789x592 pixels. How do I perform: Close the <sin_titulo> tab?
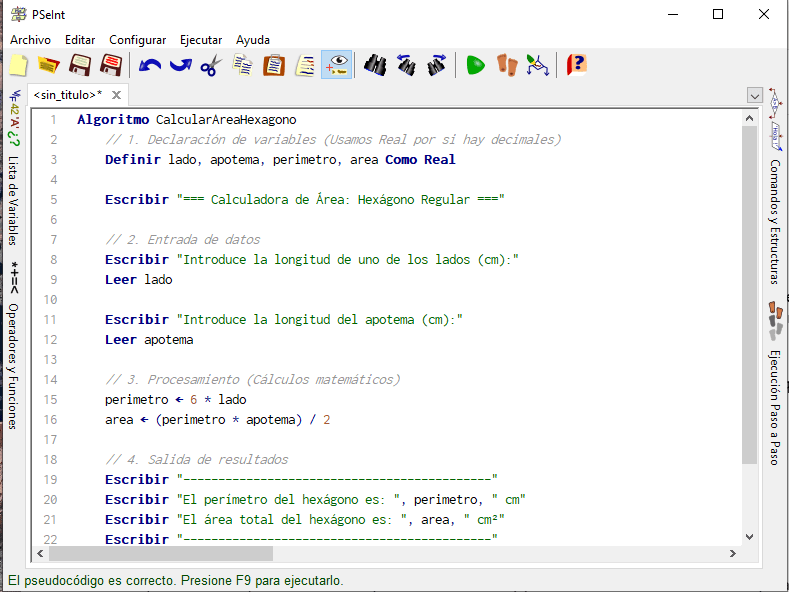(x=116, y=95)
